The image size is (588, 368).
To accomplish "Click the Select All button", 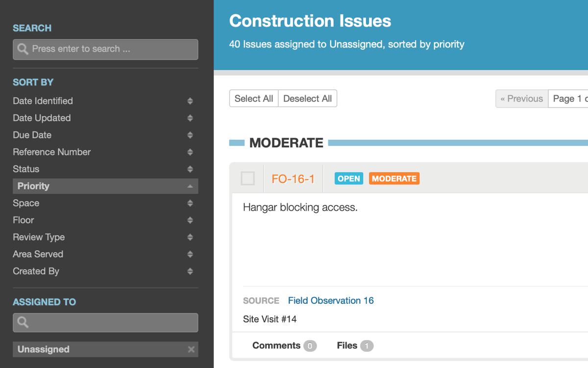I will tap(254, 99).
